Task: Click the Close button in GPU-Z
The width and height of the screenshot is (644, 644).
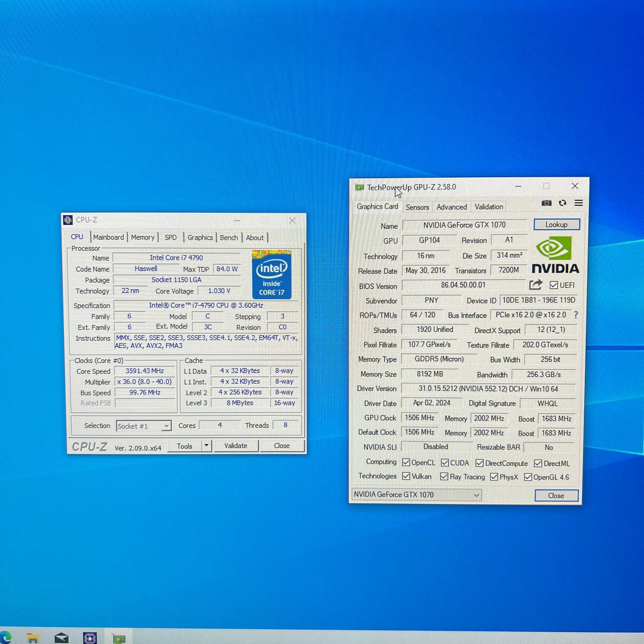Action: tap(556, 496)
